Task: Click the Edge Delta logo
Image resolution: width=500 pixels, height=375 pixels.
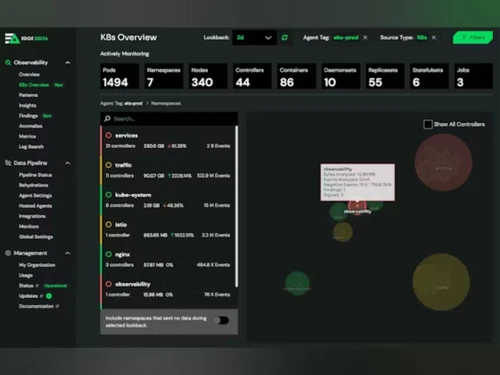Action: click(26, 38)
